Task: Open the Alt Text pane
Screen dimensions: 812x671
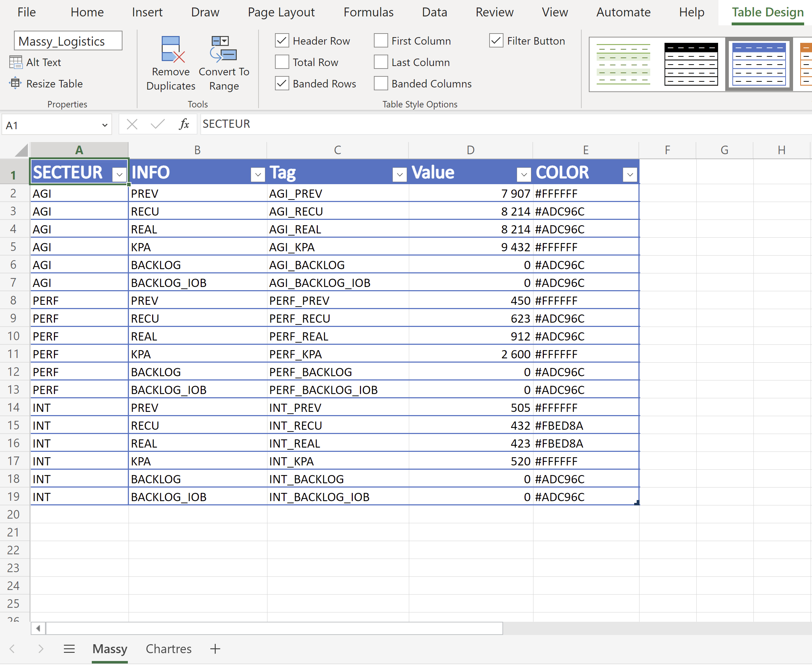Action: coord(42,62)
